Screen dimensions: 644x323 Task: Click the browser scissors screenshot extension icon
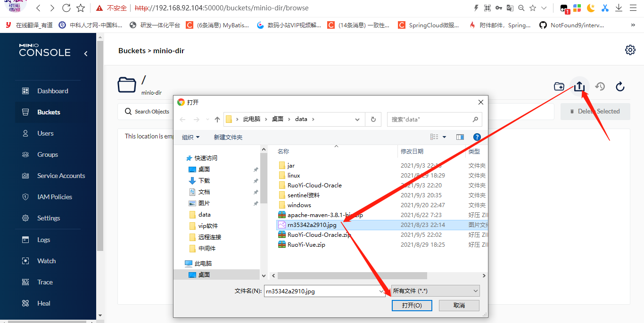point(605,8)
